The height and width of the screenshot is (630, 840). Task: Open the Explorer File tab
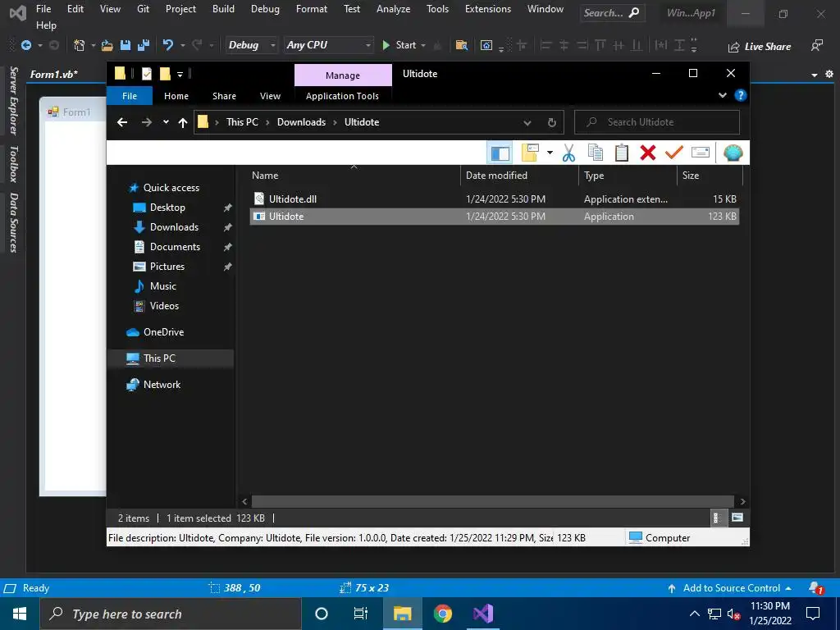coord(130,96)
